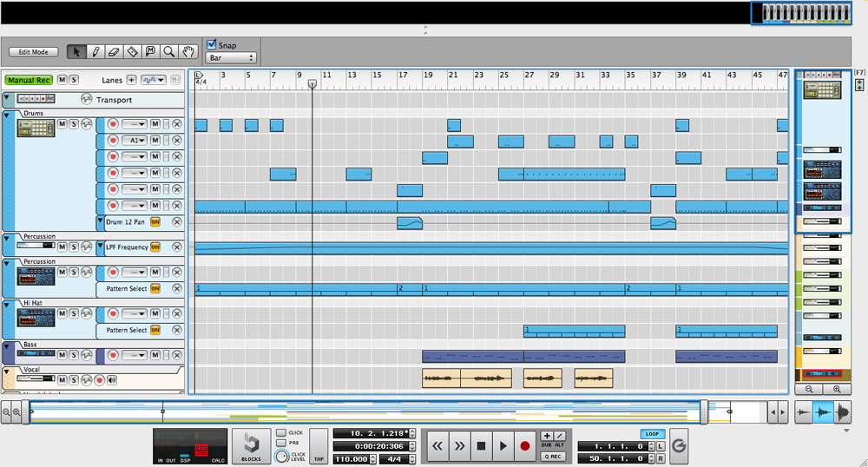Delete the Hi Hat Pattern Select lane
Viewport: 868px width, 467px height.
176,330
